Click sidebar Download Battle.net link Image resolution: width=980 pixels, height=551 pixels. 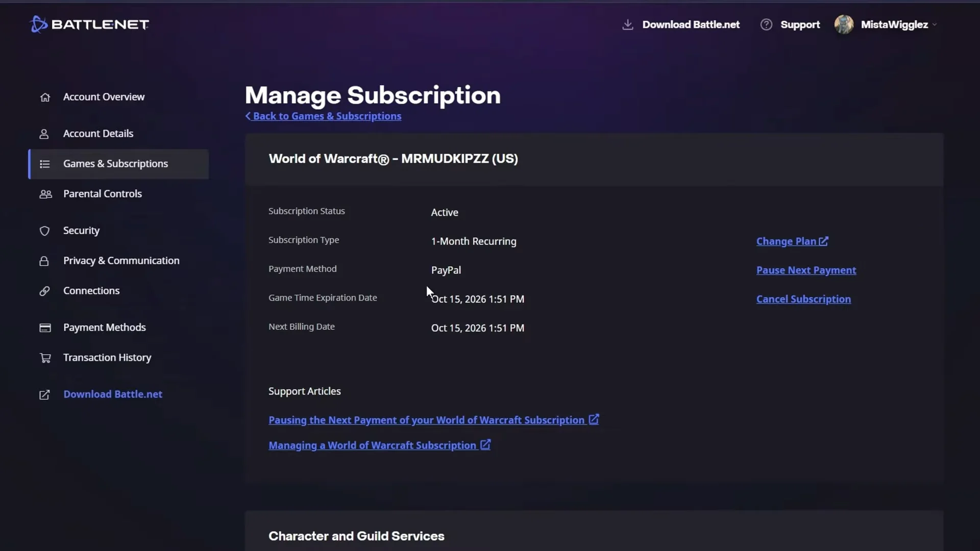pyautogui.click(x=113, y=394)
